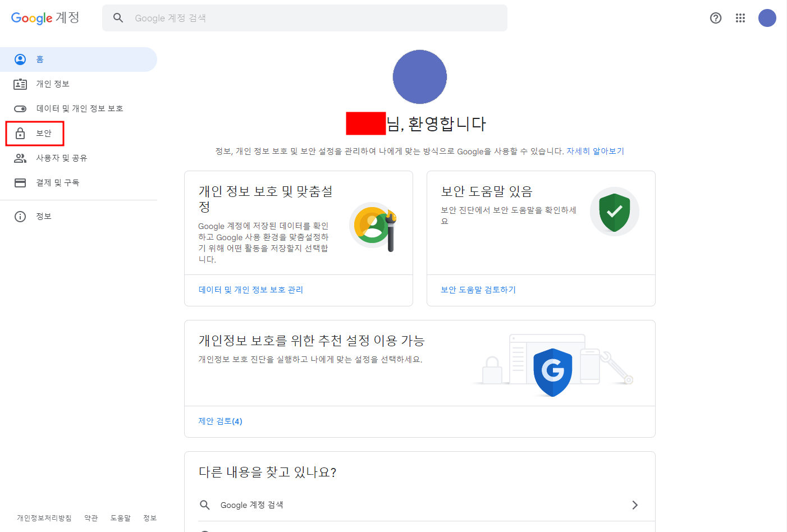Click the 보안 lock icon

pos(20,134)
